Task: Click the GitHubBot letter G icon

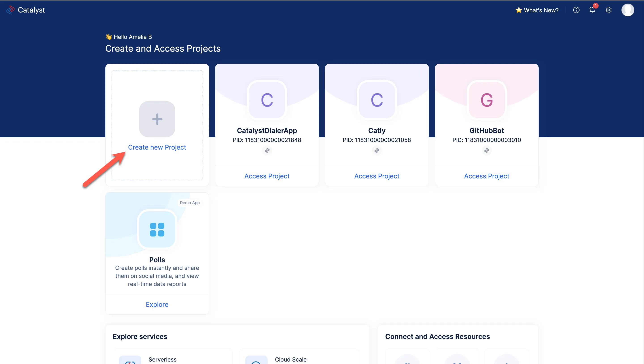Action: click(x=487, y=100)
